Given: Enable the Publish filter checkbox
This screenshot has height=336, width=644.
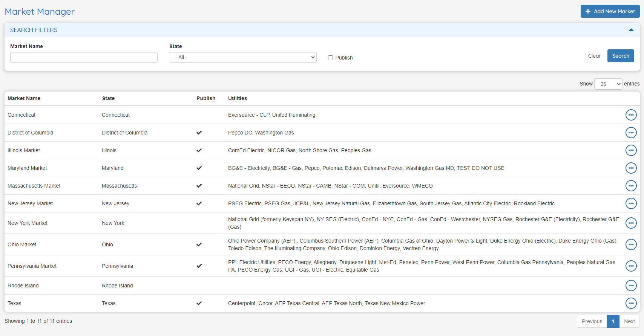Looking at the screenshot, I should click(x=330, y=58).
